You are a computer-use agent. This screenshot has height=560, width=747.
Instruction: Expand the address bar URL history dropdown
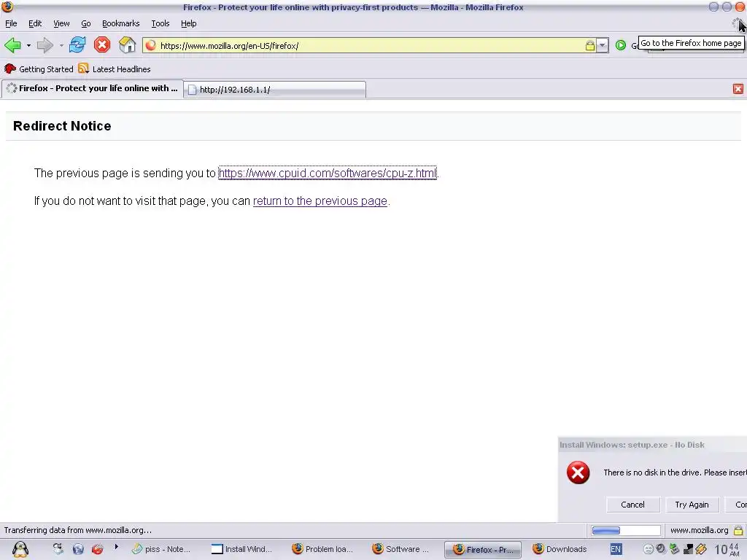pos(603,46)
